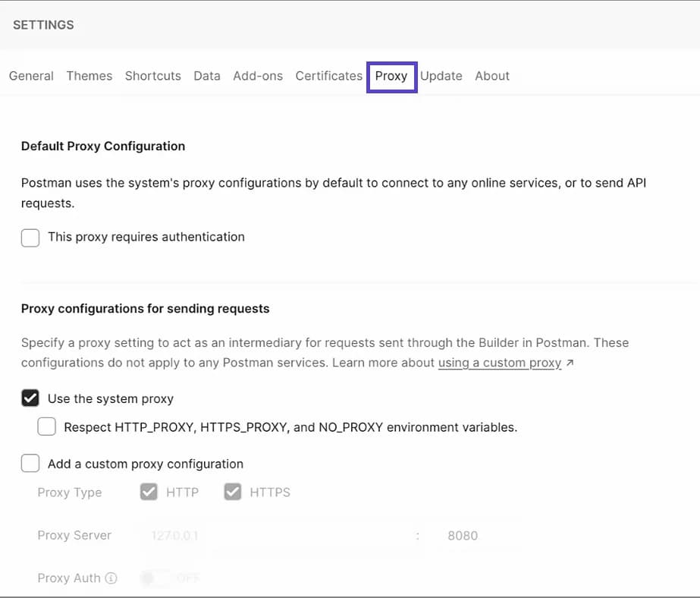Open the Certificates tab

[328, 76]
